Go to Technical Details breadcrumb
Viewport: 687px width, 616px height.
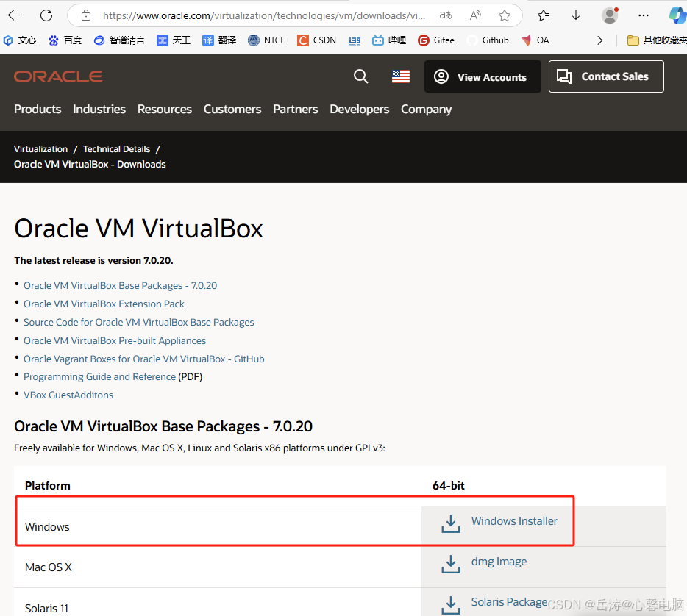116,149
